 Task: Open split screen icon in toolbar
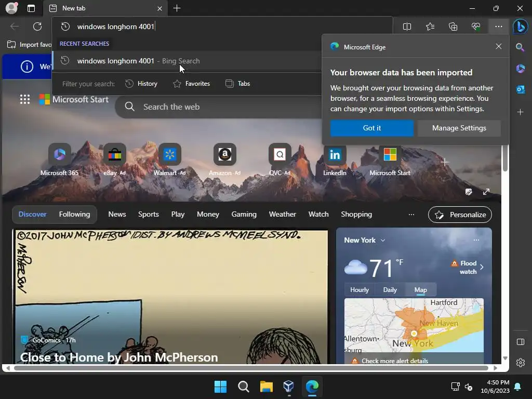tap(407, 26)
